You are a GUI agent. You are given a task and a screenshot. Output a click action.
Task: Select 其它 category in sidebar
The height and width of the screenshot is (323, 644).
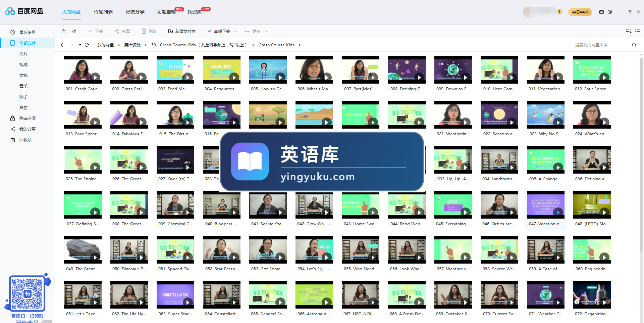click(23, 107)
